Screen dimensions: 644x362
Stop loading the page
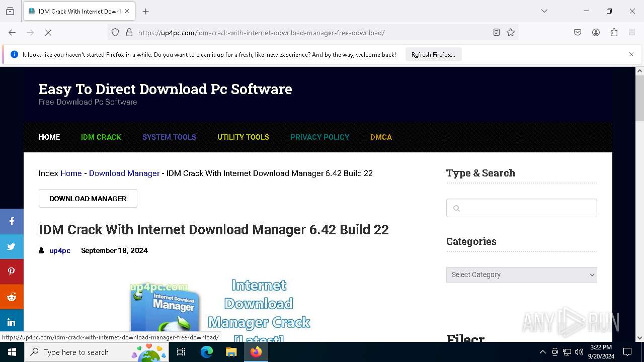48,33
